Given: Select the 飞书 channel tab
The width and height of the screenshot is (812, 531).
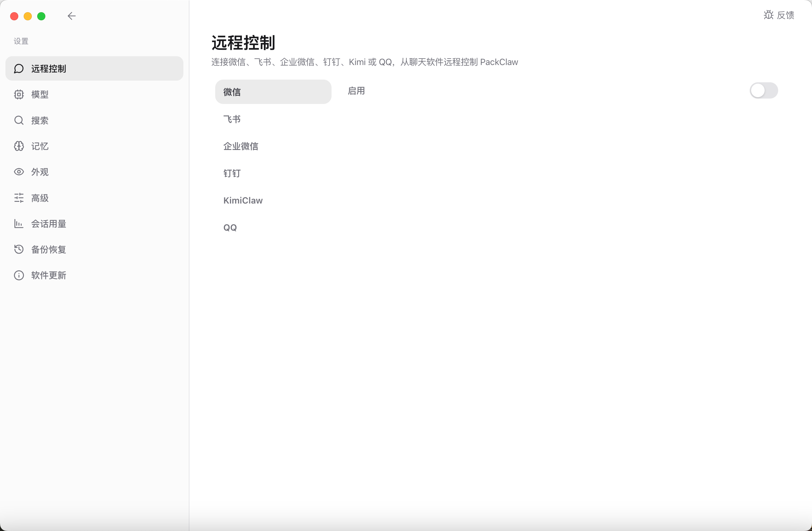Looking at the screenshot, I should 273,119.
